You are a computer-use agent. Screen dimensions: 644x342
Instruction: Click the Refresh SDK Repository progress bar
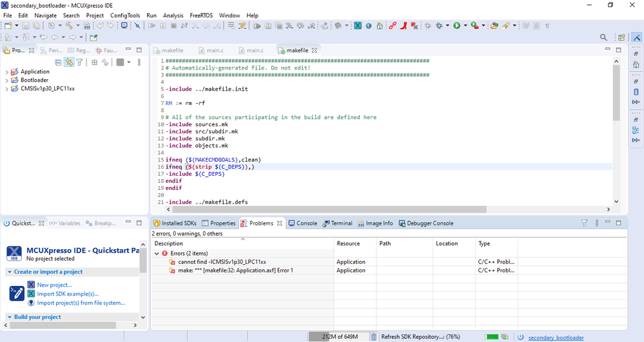(492, 337)
